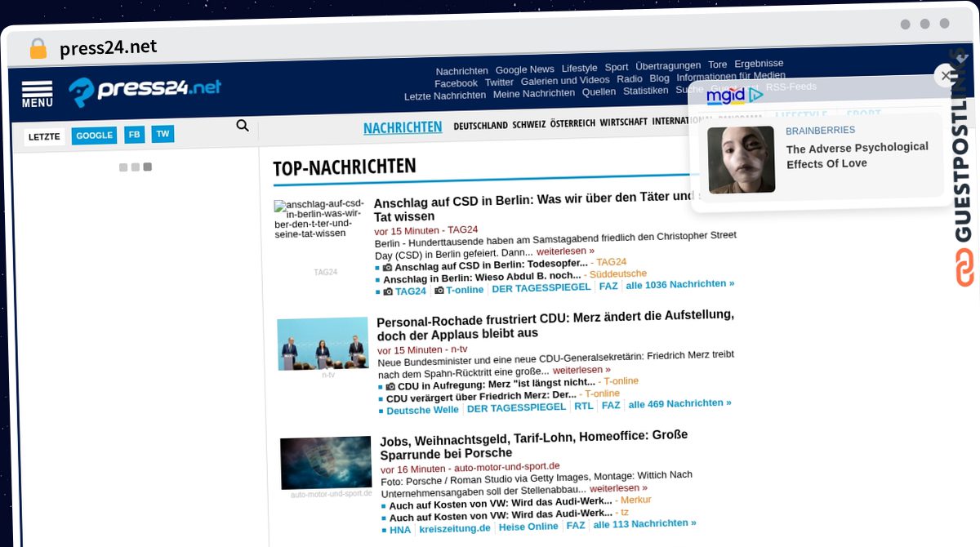This screenshot has width=980, height=547.
Task: Click Porsche article thumbnail image
Action: [x=326, y=463]
